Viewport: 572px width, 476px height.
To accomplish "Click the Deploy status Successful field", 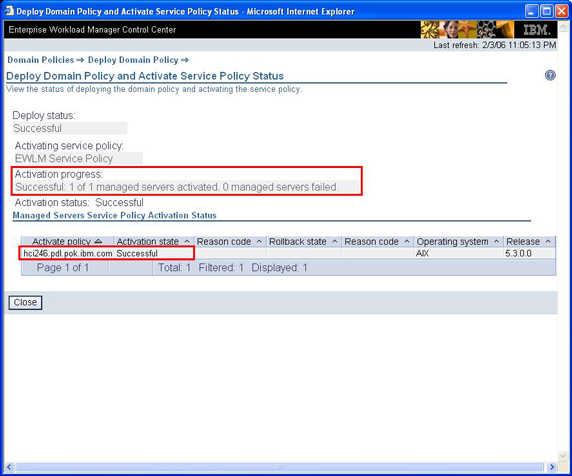I will click(70, 128).
